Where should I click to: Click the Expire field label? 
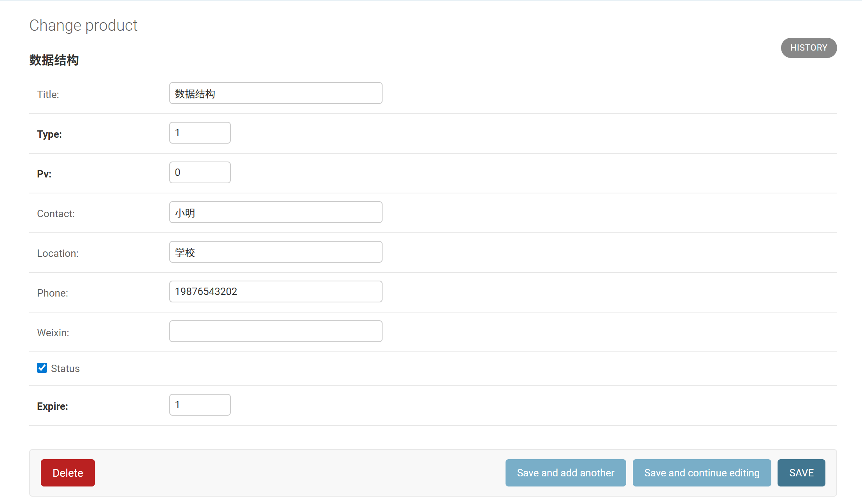53,406
